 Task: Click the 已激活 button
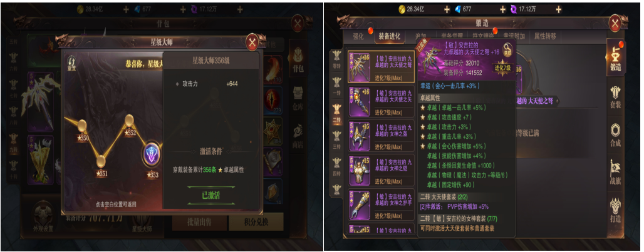[210, 196]
